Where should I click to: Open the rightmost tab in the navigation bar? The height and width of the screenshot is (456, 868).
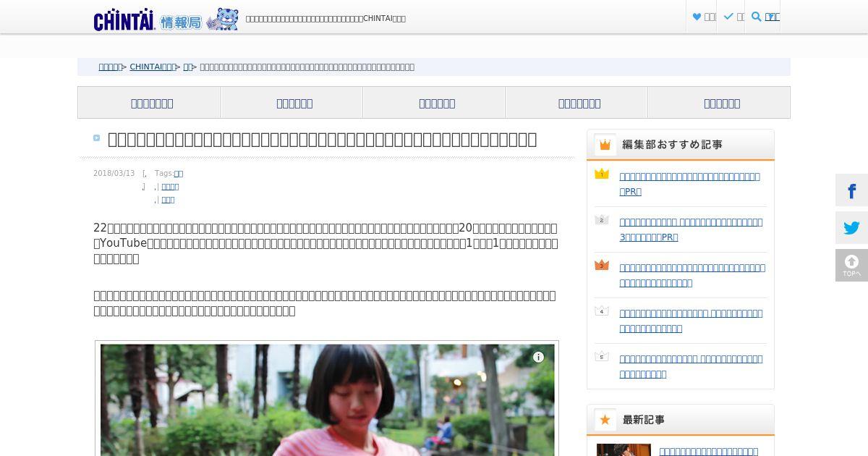coord(719,103)
